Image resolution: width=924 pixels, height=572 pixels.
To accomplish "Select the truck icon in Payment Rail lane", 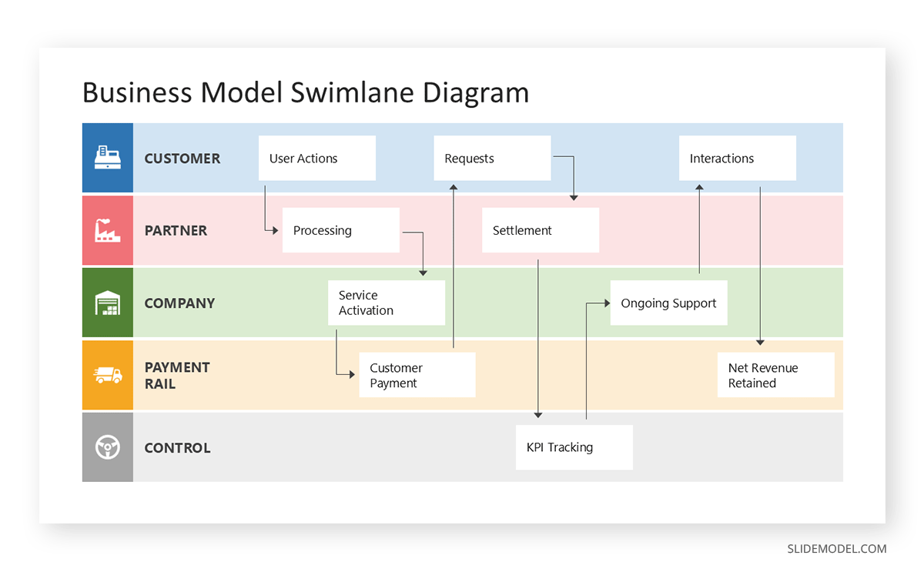I will click(x=107, y=375).
